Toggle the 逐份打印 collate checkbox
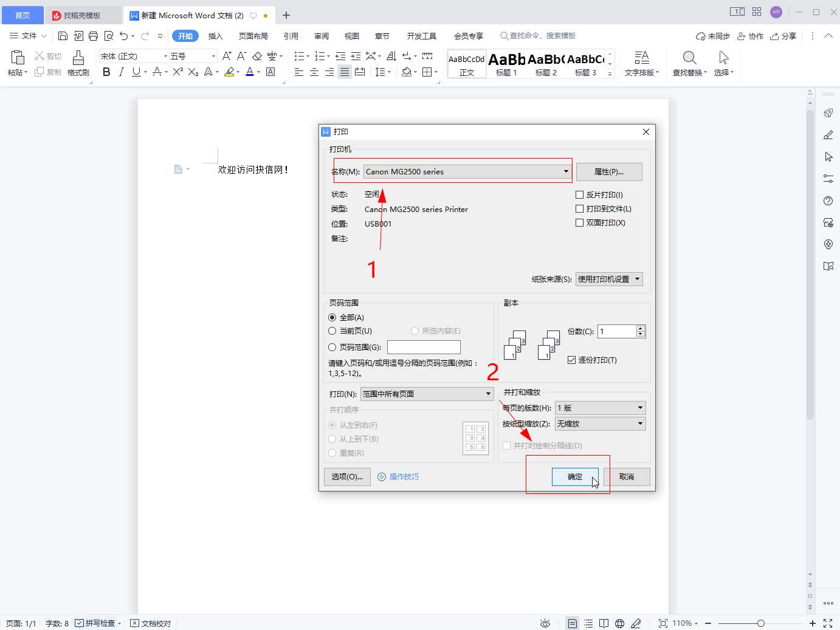The height and width of the screenshot is (630, 840). coord(571,360)
